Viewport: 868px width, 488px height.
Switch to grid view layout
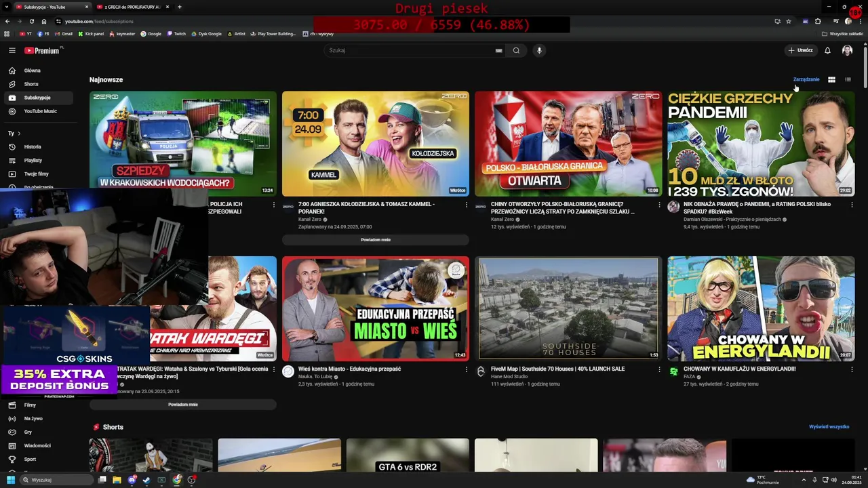point(831,79)
